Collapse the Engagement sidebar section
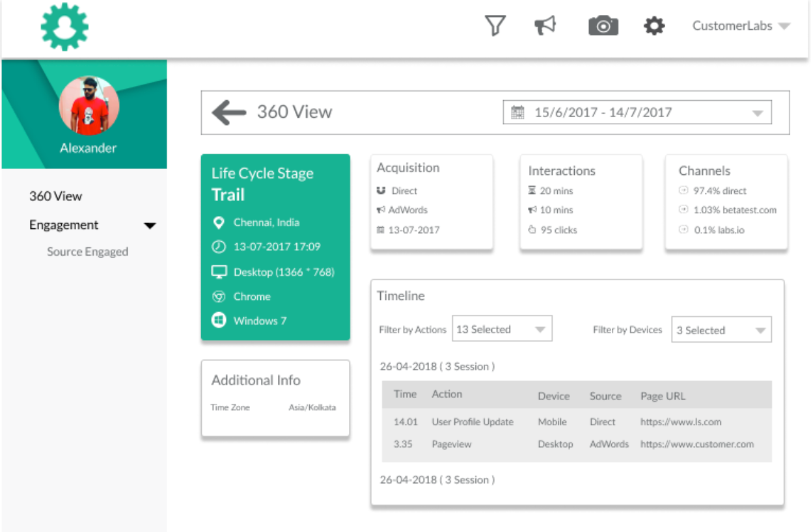811x532 pixels. (x=150, y=226)
